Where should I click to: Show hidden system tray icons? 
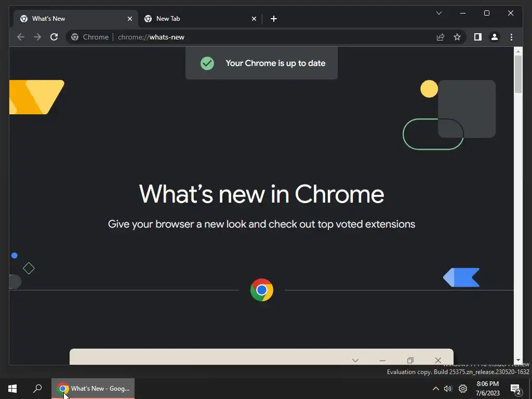[x=436, y=389]
